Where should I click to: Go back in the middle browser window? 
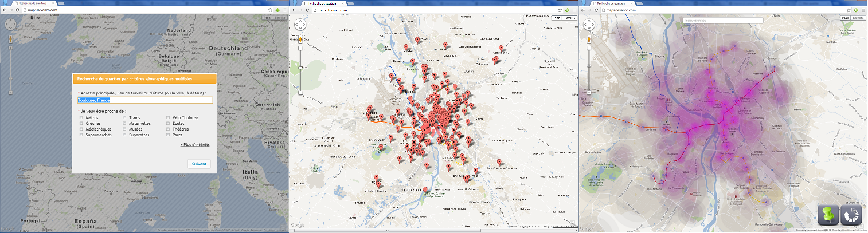click(294, 10)
